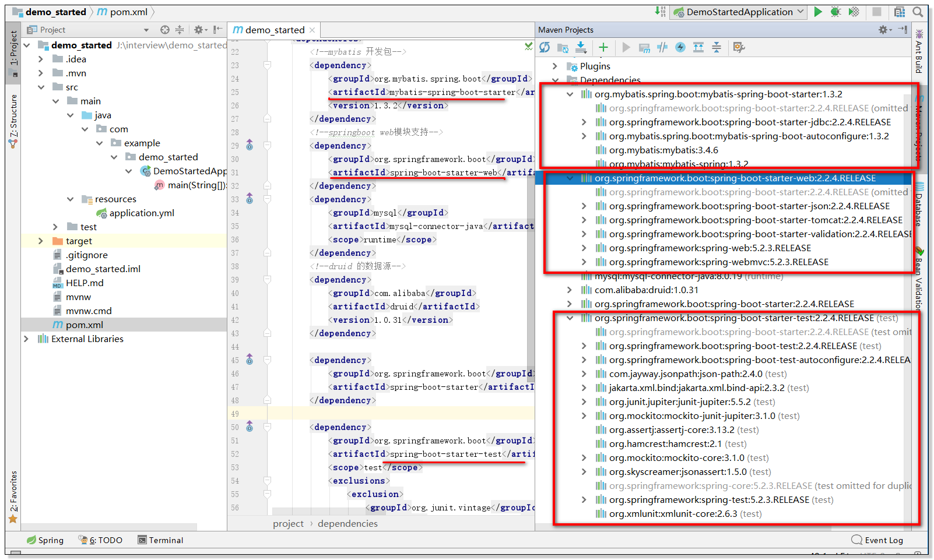Download sources and documentation icon
Screen dimensions: 934x560
point(581,47)
